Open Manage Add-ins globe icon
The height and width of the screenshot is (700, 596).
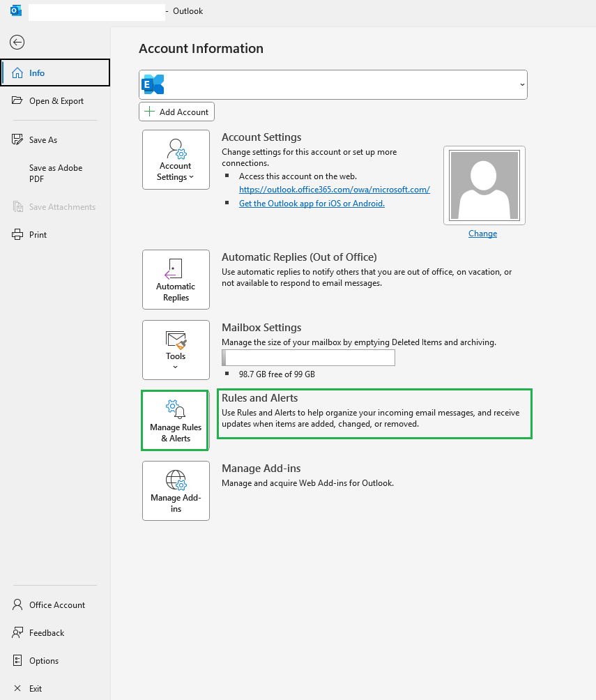pos(176,480)
